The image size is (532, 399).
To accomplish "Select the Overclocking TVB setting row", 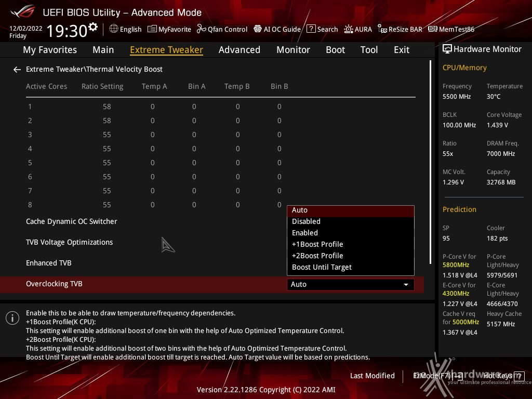I will click(212, 284).
